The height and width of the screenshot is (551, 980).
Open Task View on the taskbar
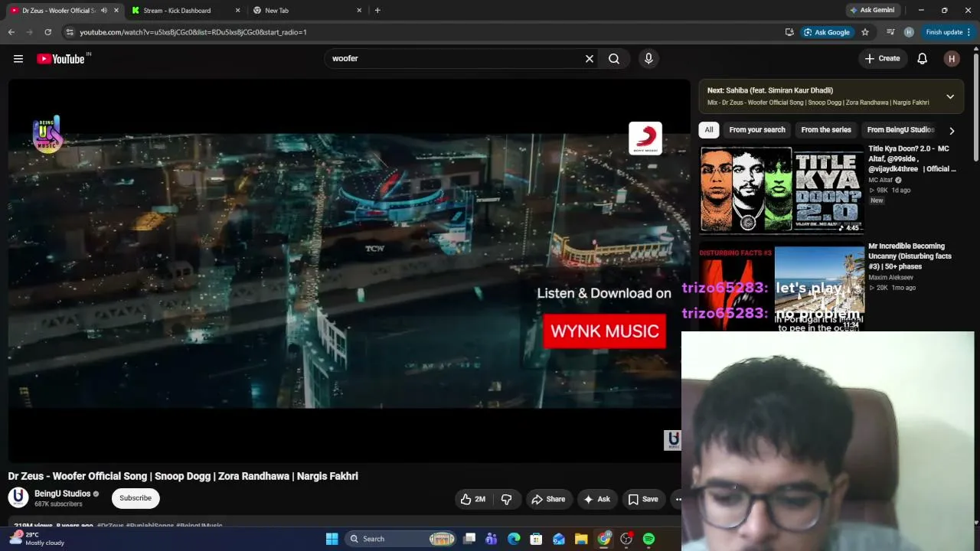(469, 539)
